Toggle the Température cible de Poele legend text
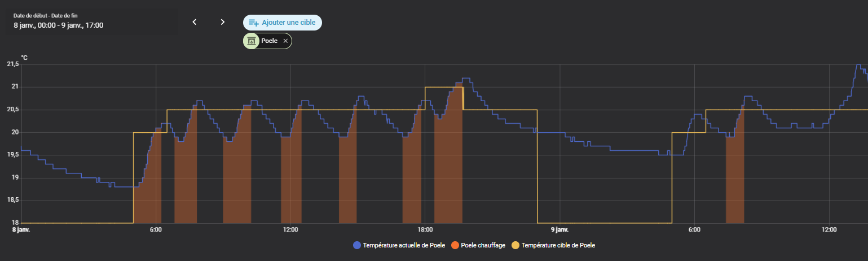Viewport: 868px width, 261px height. click(558, 245)
